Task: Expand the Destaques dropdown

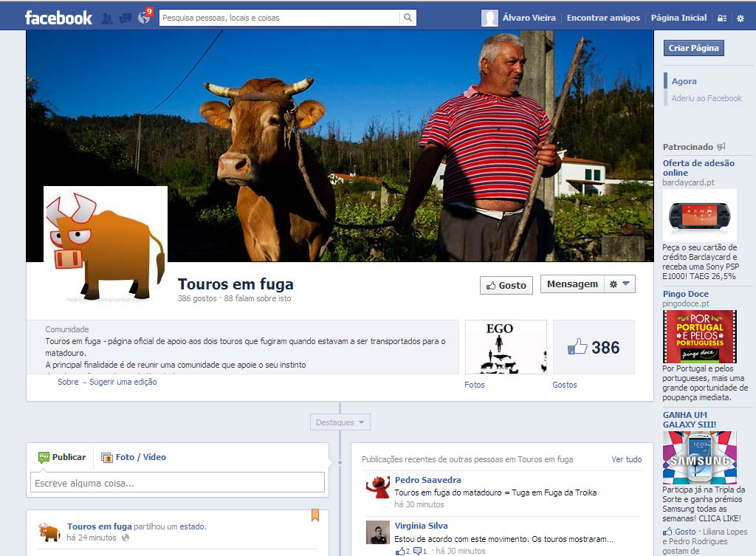Action: (340, 422)
